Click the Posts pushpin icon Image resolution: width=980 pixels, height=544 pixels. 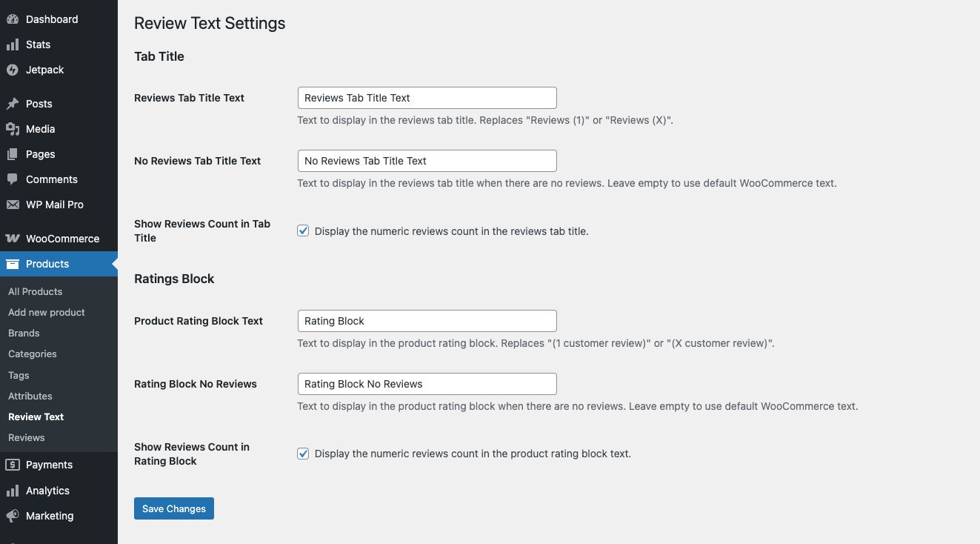[x=13, y=104]
